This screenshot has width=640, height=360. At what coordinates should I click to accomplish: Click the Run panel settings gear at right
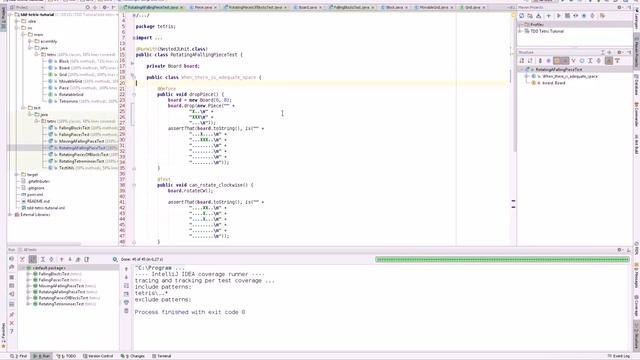tap(620, 250)
